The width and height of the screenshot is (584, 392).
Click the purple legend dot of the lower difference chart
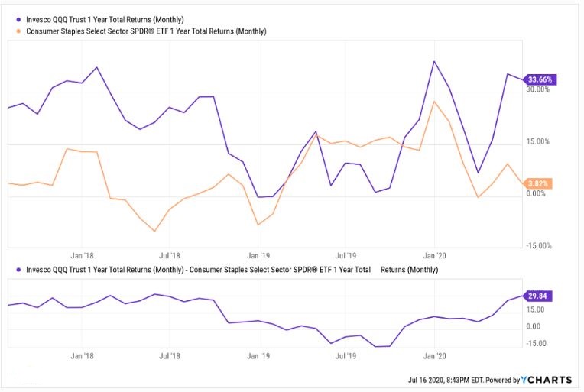point(18,270)
